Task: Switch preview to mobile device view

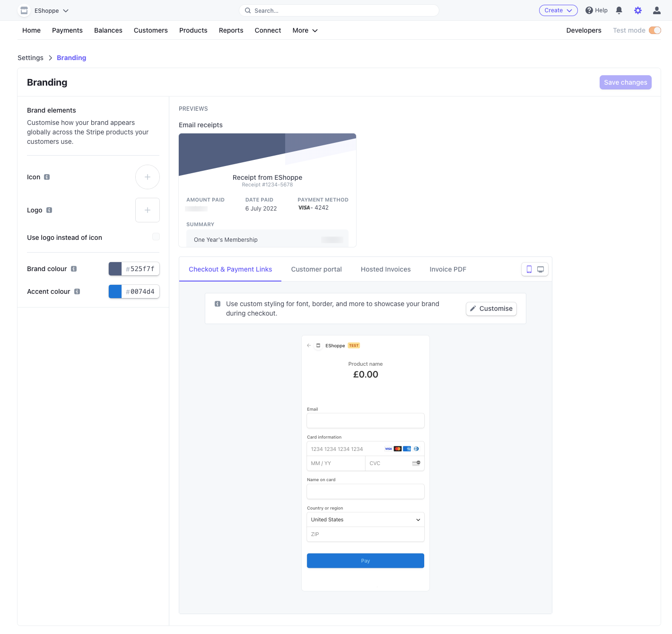Action: (x=529, y=269)
